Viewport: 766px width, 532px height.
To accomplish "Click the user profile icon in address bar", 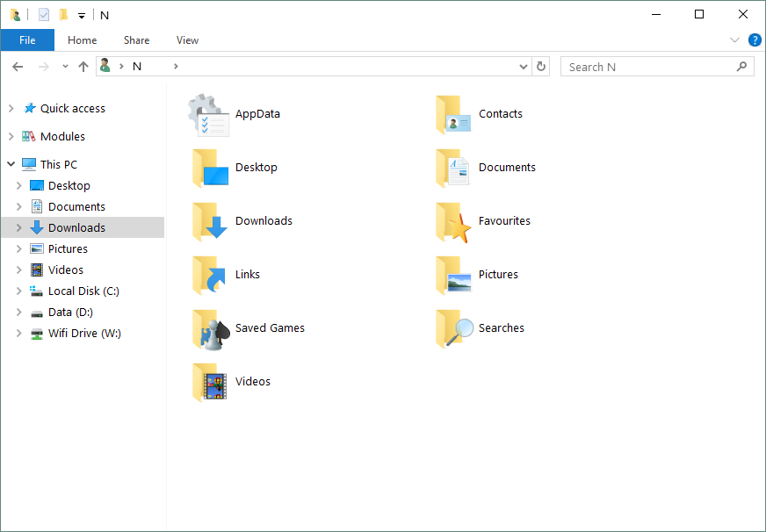I will pos(105,65).
